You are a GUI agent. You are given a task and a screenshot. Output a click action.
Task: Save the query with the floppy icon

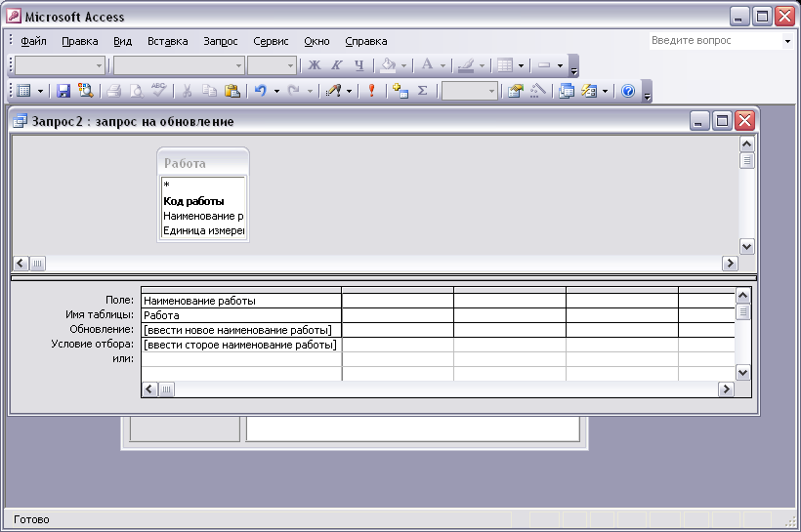pyautogui.click(x=63, y=91)
